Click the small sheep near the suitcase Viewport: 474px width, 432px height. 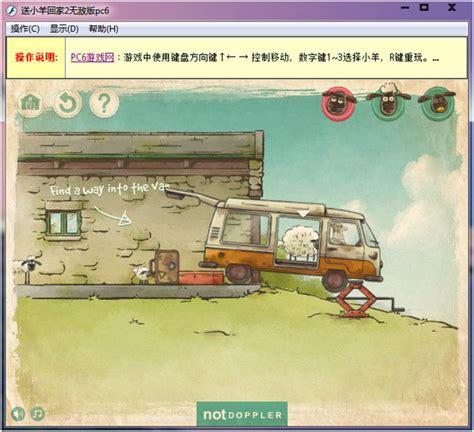(142, 275)
